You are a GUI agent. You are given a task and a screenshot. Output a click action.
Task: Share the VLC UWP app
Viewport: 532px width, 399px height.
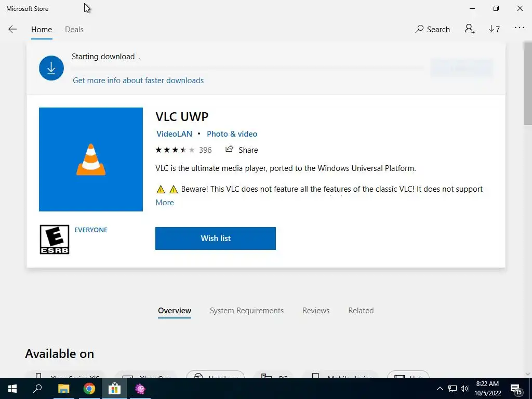coord(242,150)
